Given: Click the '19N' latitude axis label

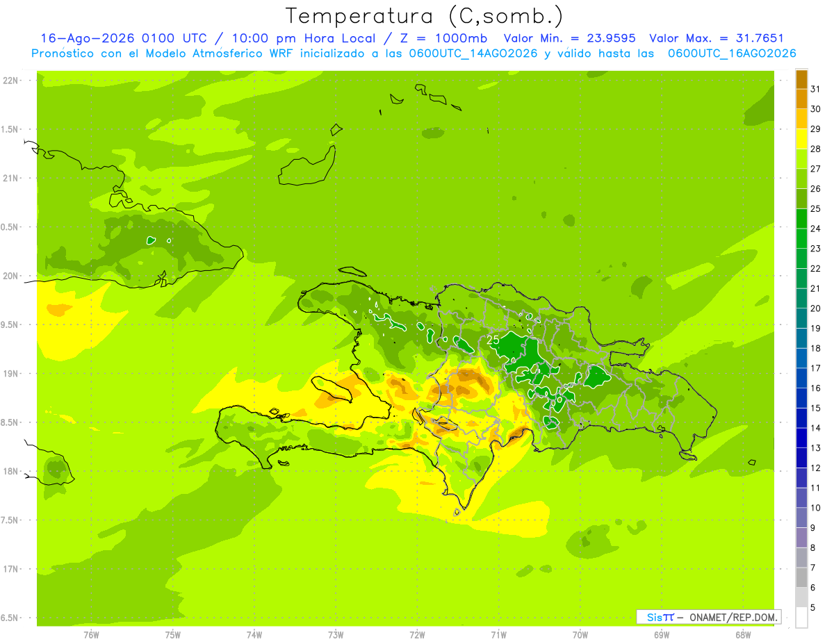Looking at the screenshot, I should [x=11, y=374].
